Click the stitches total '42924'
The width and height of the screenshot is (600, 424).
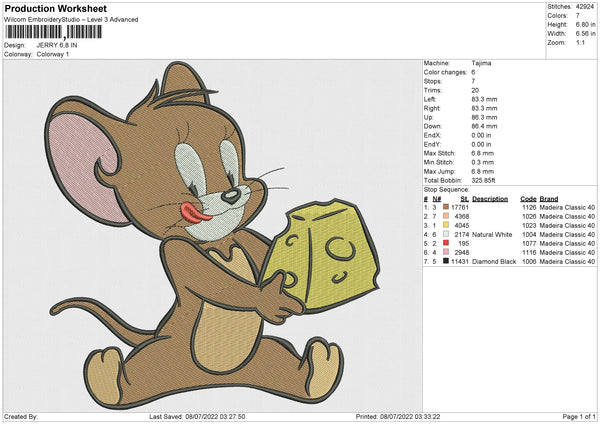[x=585, y=7]
